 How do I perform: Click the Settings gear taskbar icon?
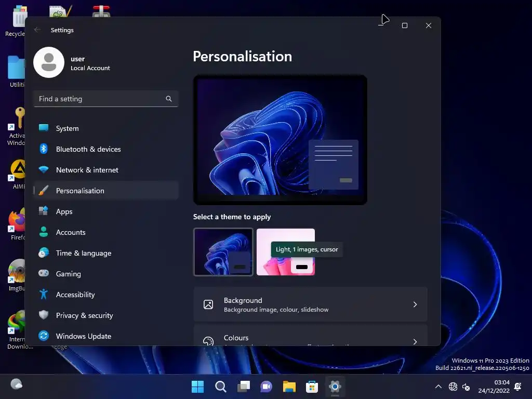pos(335,387)
